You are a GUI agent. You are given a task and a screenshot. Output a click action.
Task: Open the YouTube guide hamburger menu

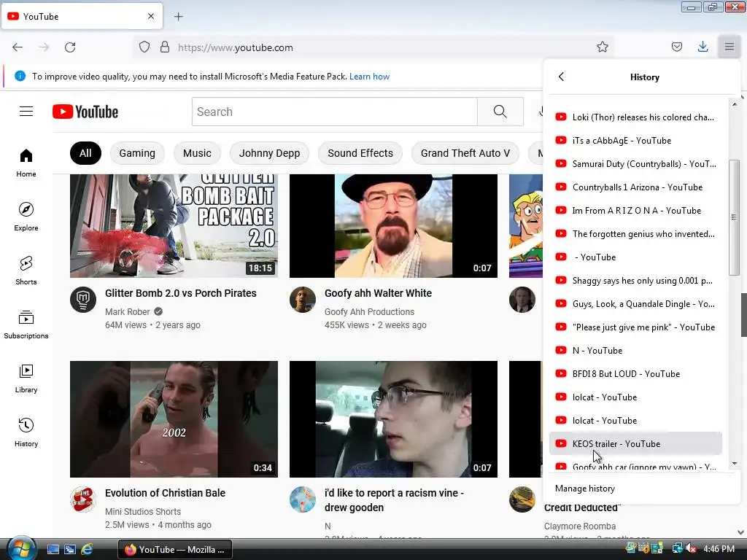click(26, 112)
